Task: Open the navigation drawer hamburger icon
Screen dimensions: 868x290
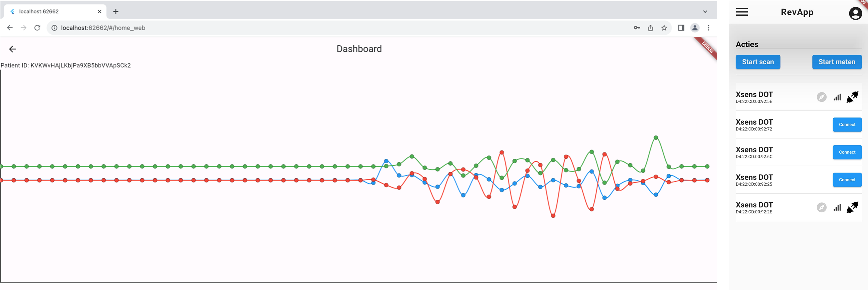Action: point(742,12)
